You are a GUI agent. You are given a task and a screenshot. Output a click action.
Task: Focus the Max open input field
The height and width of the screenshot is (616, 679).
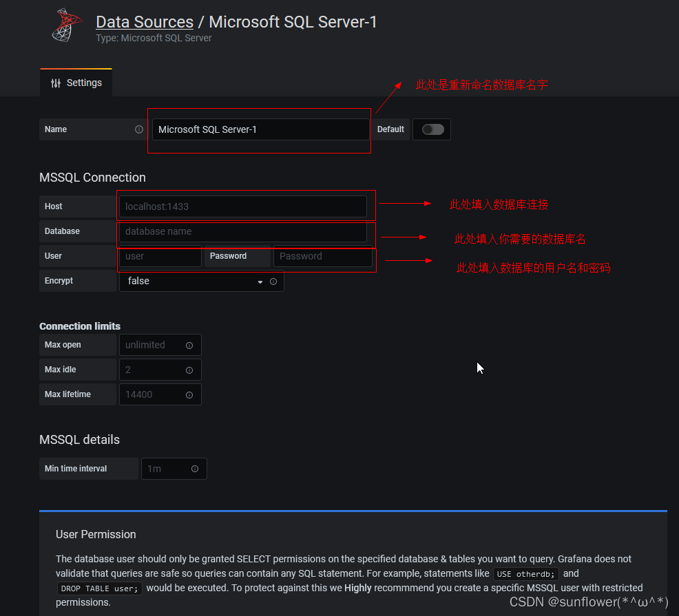coord(160,345)
